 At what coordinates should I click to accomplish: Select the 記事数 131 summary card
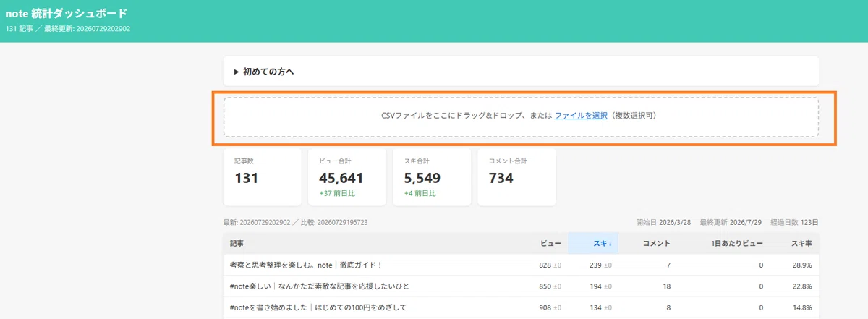[x=263, y=177]
